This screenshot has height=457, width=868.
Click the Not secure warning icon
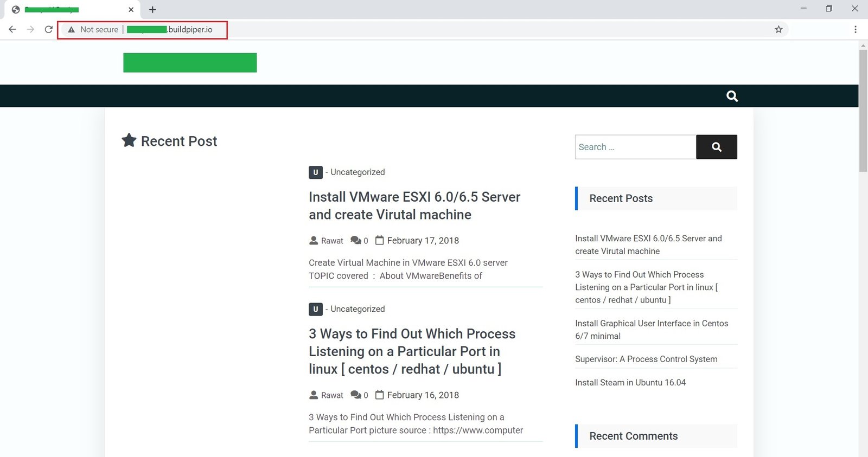coord(71,30)
